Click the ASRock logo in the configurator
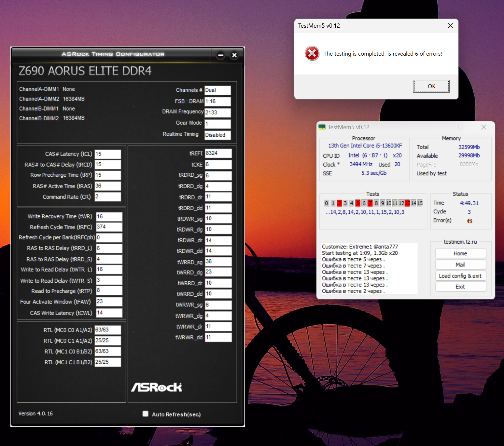The width and height of the screenshot is (504, 446). pos(157,387)
